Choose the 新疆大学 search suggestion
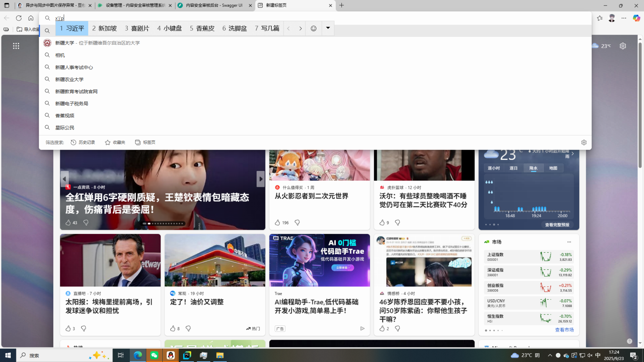Image resolution: width=644 pixels, height=362 pixels. [x=65, y=43]
